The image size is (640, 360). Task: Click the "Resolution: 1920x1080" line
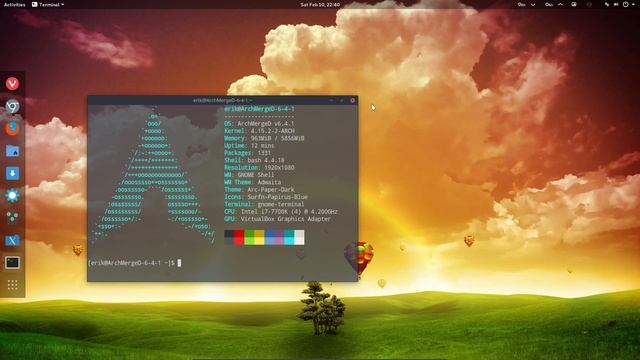259,168
